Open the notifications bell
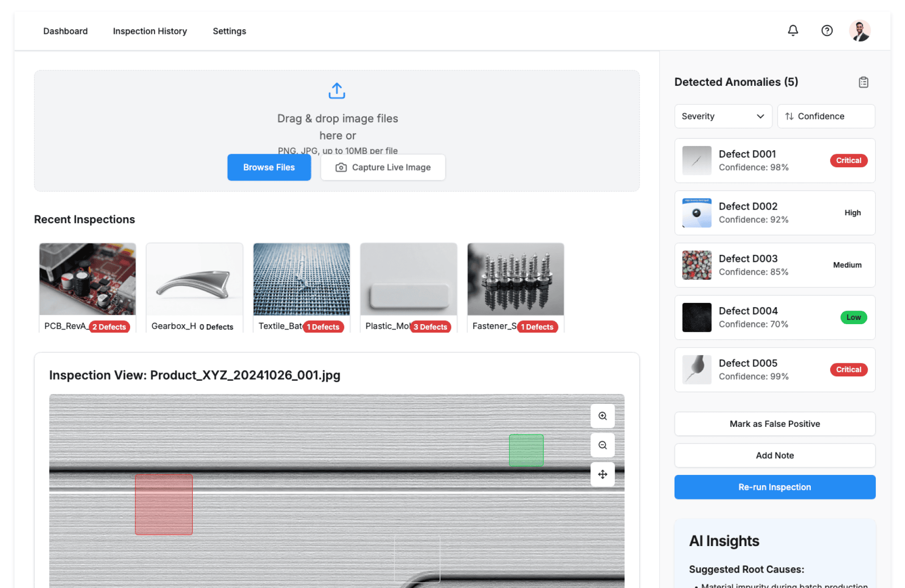This screenshot has height=588, width=905. 793,31
